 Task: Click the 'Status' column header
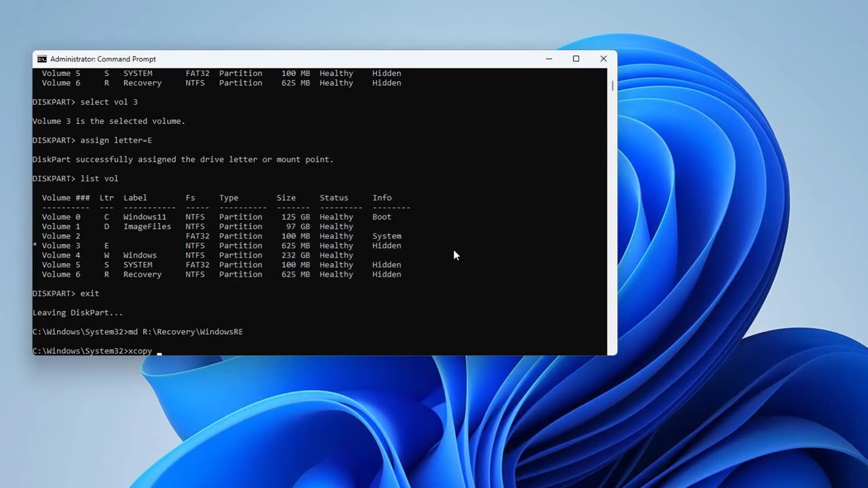coord(334,198)
